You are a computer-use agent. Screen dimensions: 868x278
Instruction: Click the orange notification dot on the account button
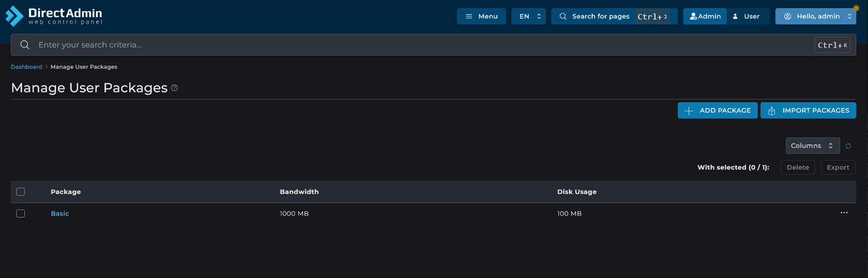[x=856, y=8]
